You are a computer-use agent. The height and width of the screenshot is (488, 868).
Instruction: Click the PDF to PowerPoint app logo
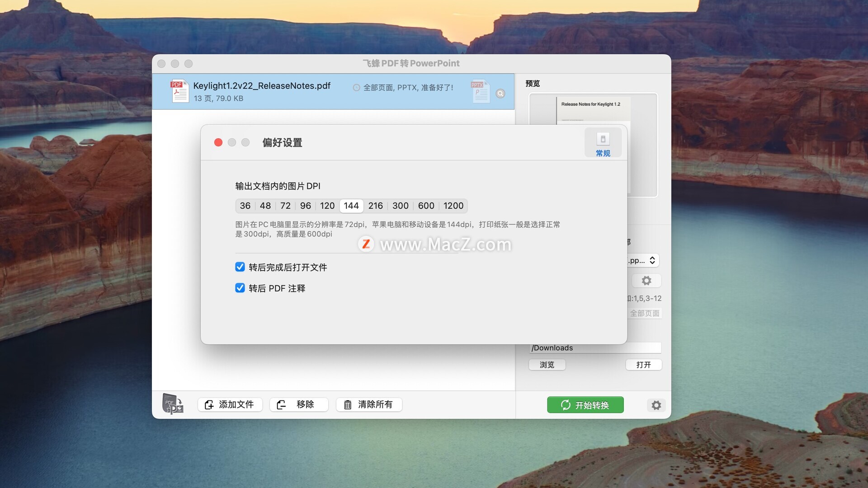(x=173, y=404)
